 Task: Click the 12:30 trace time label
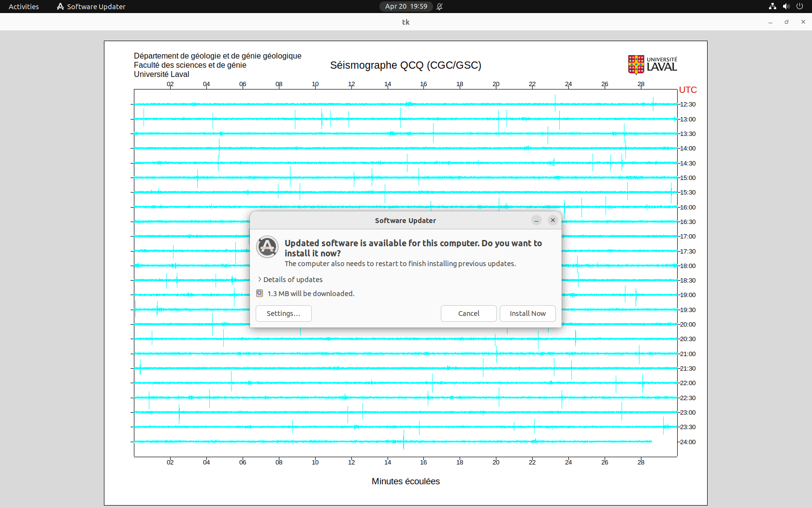(x=688, y=105)
